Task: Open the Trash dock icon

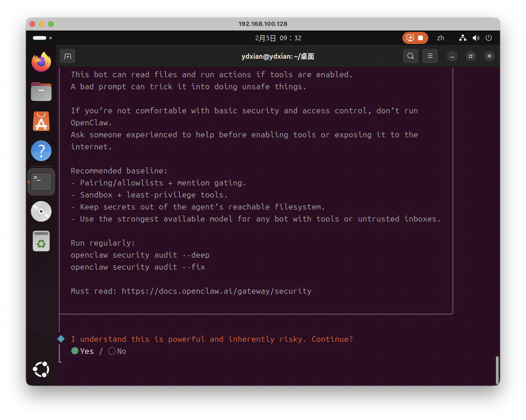Action: (41, 241)
